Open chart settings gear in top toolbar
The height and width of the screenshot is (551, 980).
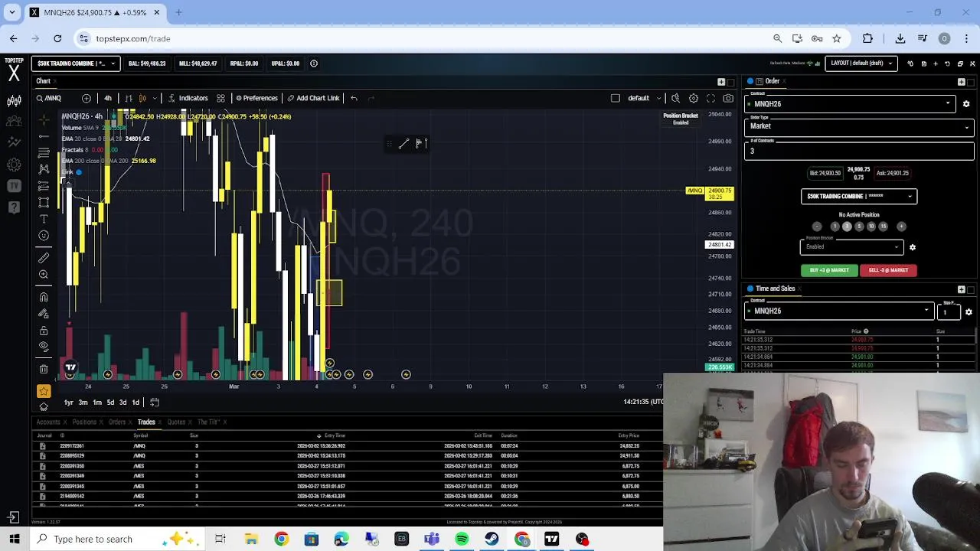693,98
